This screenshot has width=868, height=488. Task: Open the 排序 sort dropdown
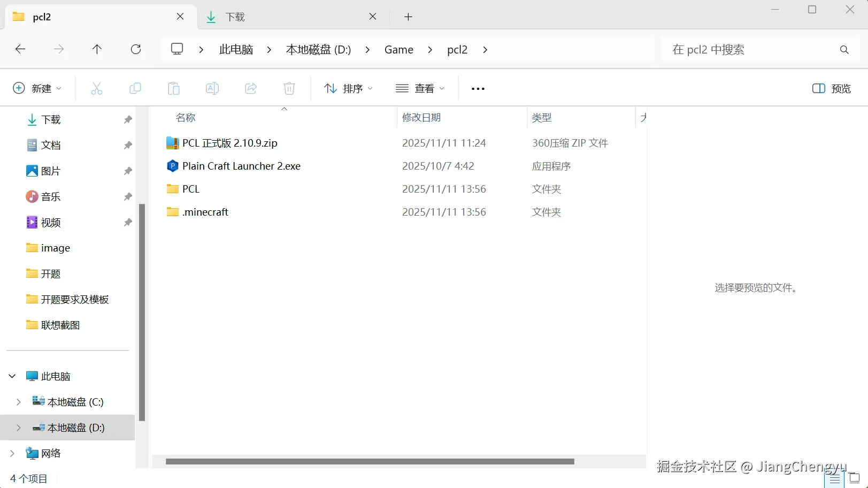[349, 88]
